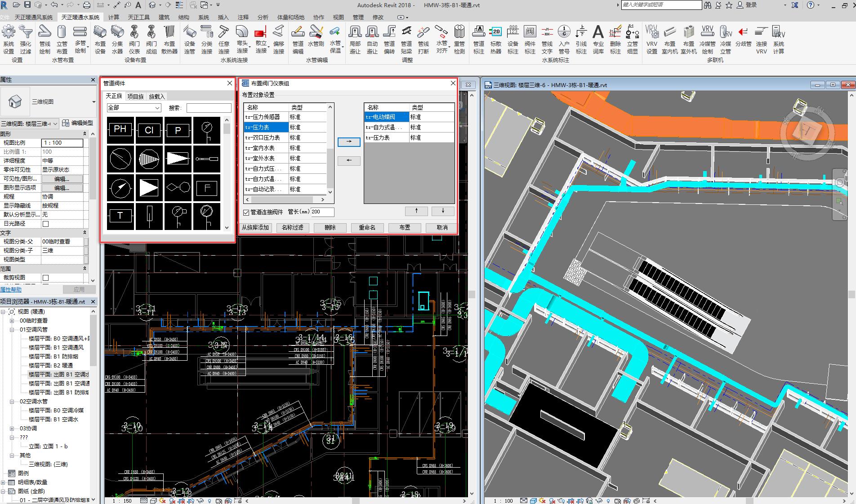The width and height of the screenshot is (856, 504).
Task: Click the 管道标注 annotation icon
Action: tap(478, 32)
